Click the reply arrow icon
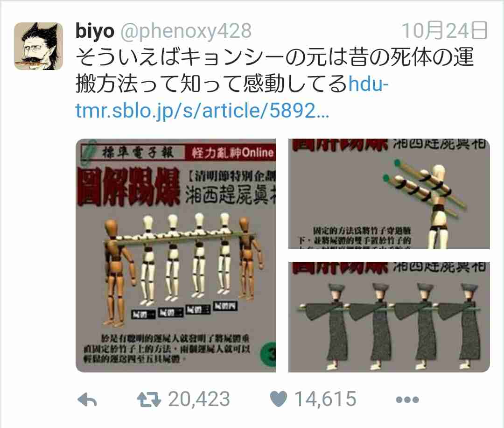This screenshot has height=428, width=504. 87,400
